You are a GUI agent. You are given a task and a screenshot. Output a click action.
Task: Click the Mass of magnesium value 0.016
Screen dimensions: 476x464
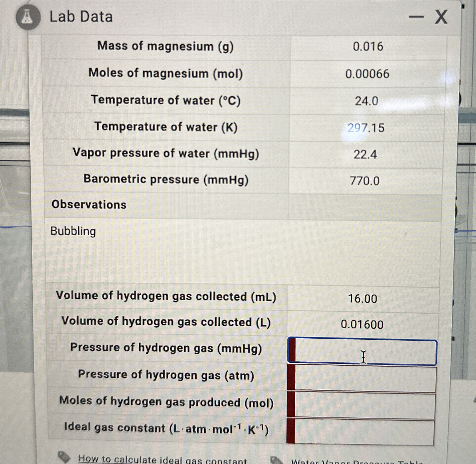[x=368, y=47]
